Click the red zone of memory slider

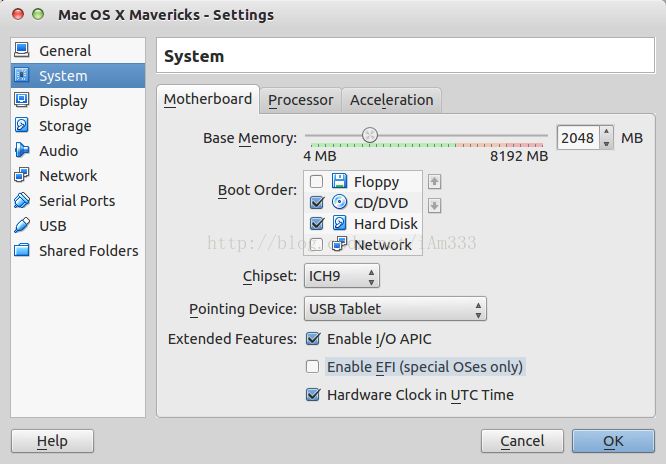(523, 145)
